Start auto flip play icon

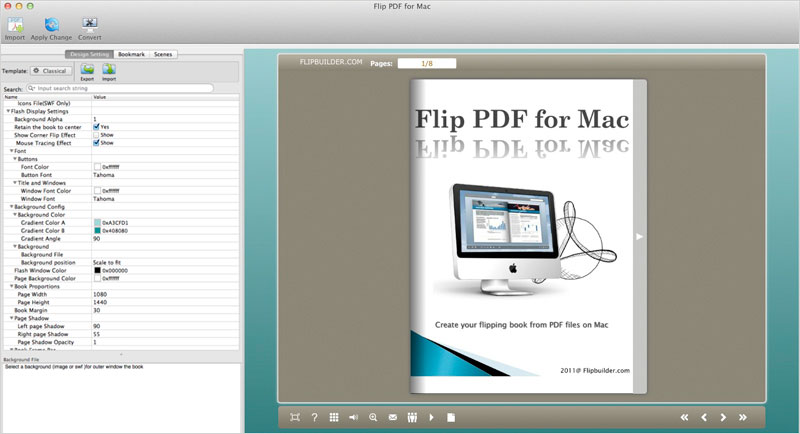tap(432, 417)
